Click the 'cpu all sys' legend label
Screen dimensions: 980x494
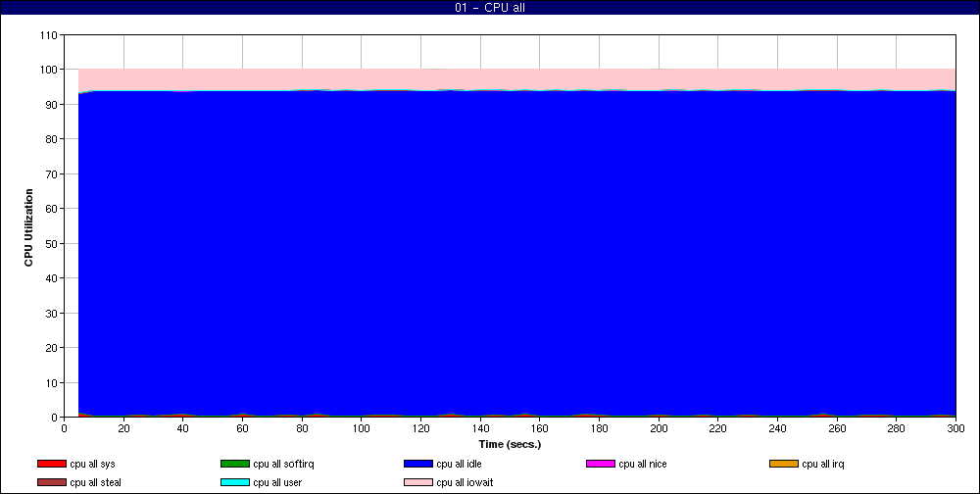point(92,464)
